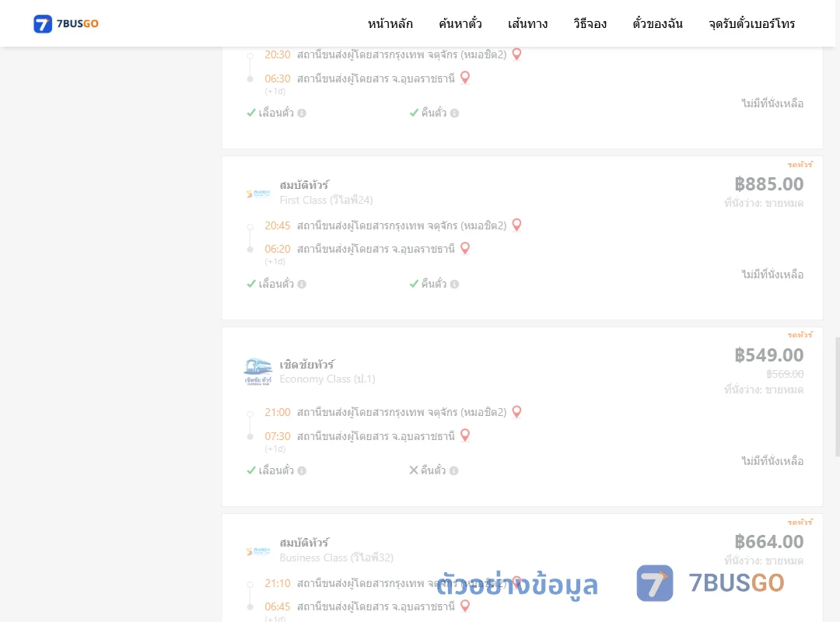Viewport: 840px width, 622px height.
Task: Open จุดรับตั๋วเบอร์โทร in navigation
Action: [751, 23]
